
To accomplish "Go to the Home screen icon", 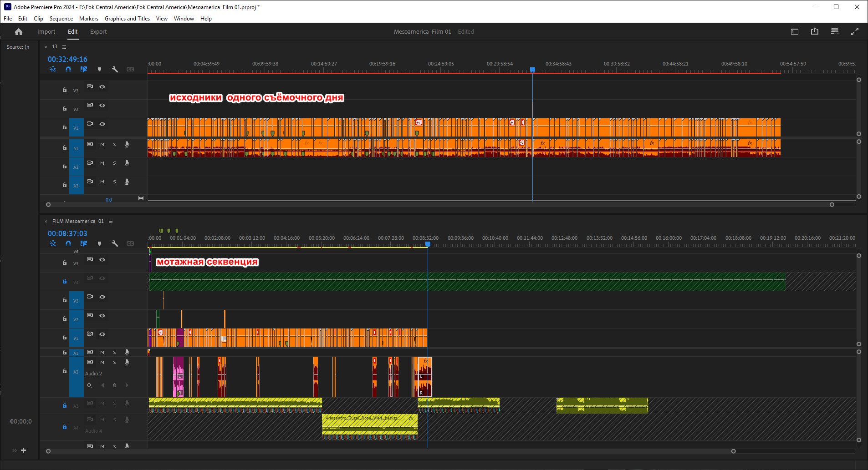I will pyautogui.click(x=19, y=32).
